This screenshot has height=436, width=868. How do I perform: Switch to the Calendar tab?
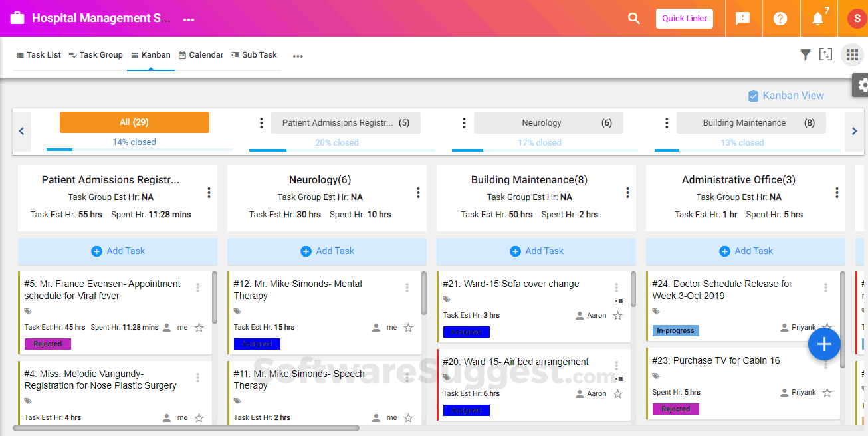pos(201,55)
